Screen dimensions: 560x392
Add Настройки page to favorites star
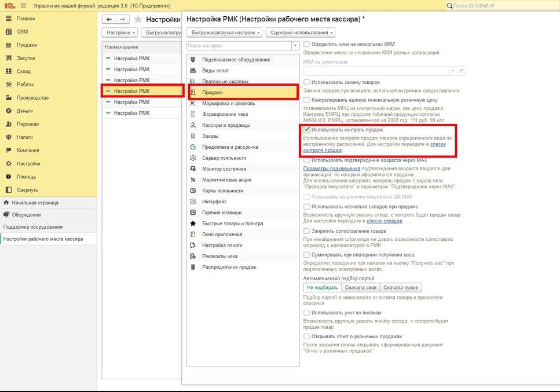click(x=138, y=19)
